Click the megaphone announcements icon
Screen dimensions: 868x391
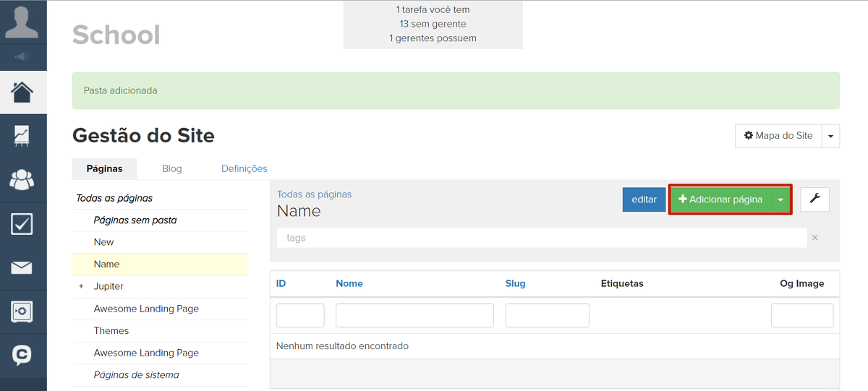pyautogui.click(x=22, y=57)
